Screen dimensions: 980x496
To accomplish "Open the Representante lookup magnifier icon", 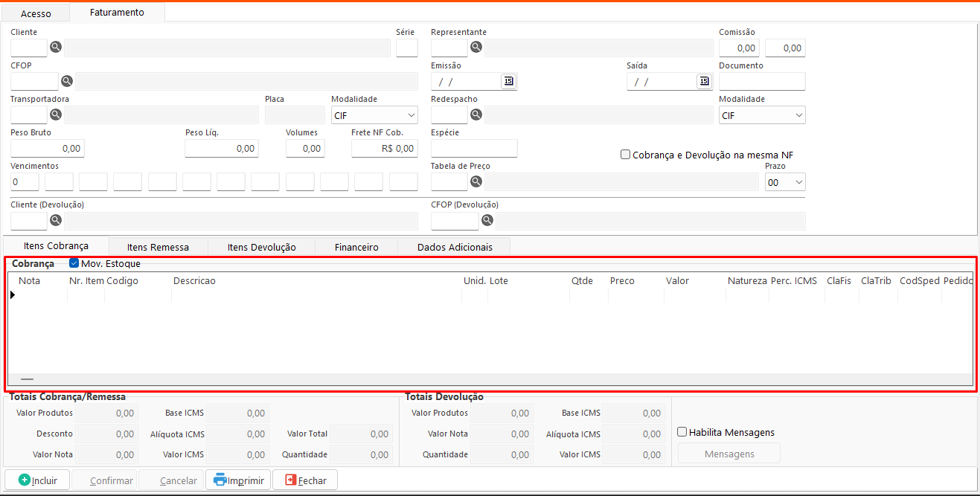I will [x=476, y=48].
